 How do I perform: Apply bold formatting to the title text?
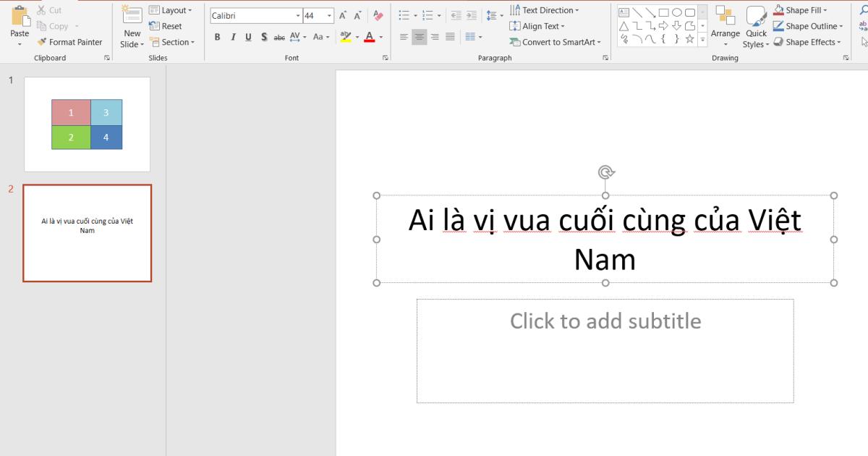(217, 36)
